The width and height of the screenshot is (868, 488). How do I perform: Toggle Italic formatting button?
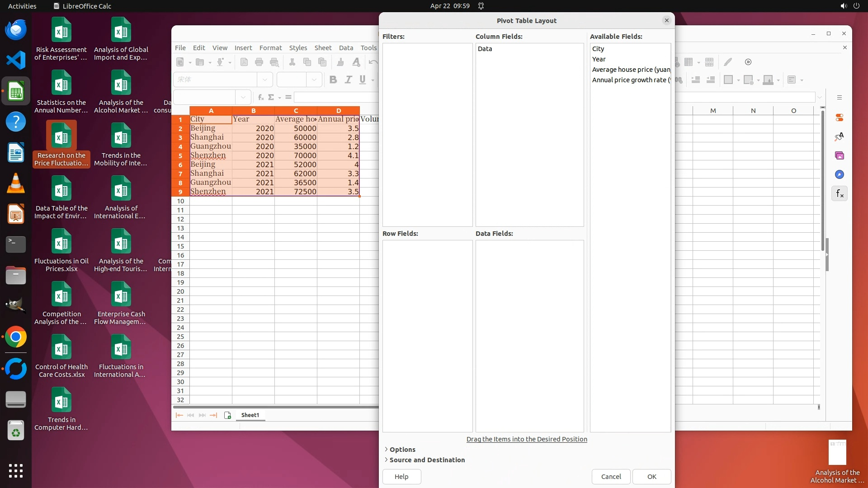[348, 80]
